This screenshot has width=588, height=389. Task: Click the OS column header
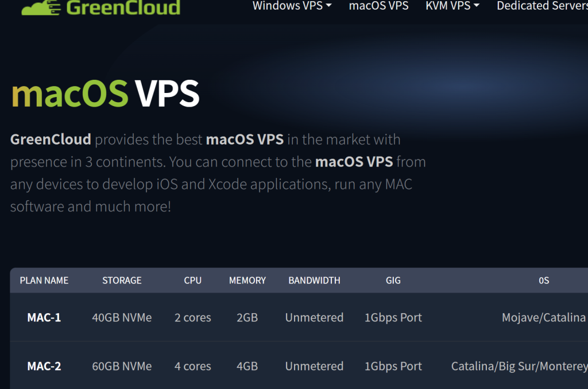pos(544,281)
